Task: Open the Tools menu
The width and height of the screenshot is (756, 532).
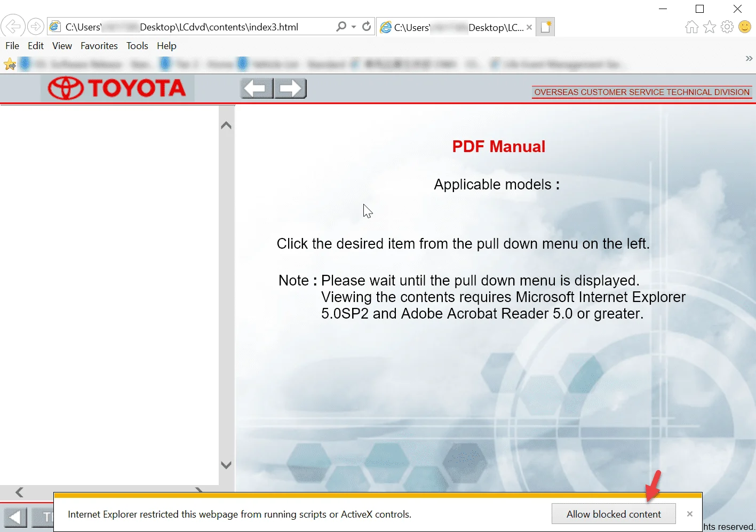Action: (137, 46)
